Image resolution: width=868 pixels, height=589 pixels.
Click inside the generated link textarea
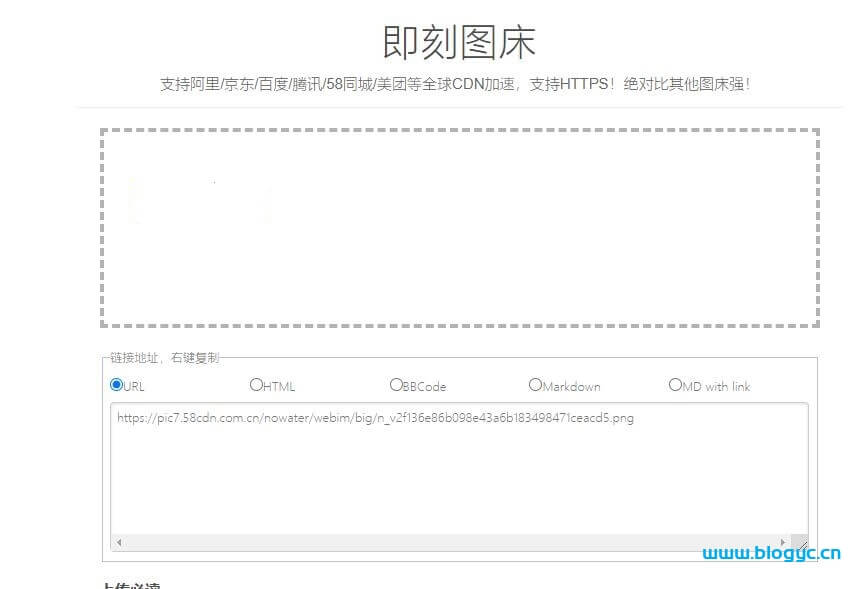[x=459, y=477]
